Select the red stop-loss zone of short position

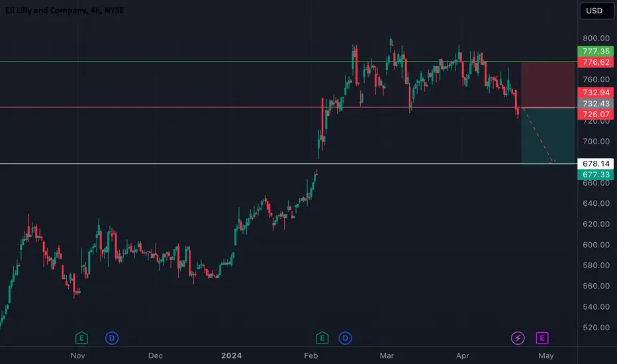tap(547, 85)
